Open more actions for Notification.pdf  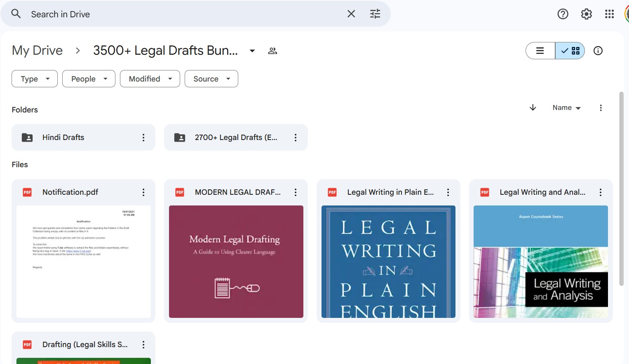click(x=143, y=192)
